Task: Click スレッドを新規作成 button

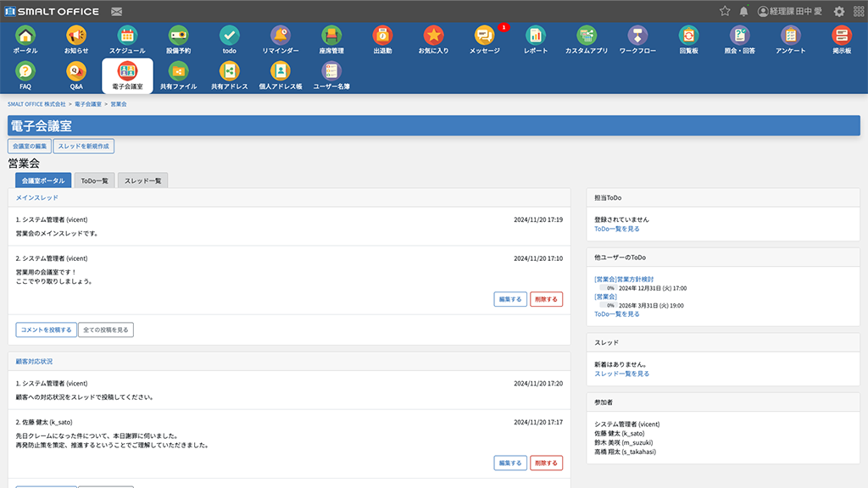Action: pos(83,147)
